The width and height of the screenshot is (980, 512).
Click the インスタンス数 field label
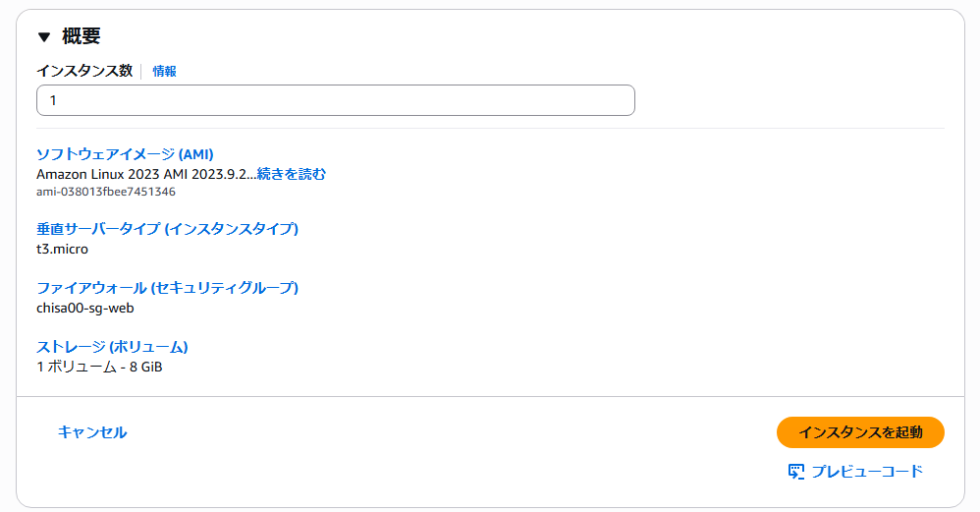pos(84,71)
